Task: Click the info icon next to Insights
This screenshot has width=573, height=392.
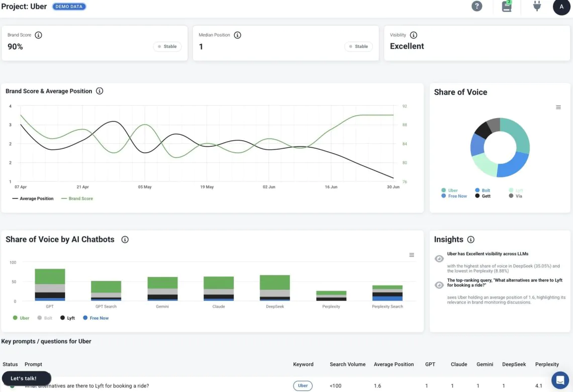Action: [x=470, y=240]
